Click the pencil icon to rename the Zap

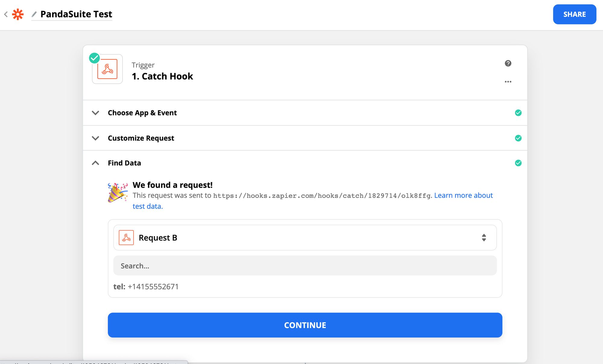tap(34, 14)
